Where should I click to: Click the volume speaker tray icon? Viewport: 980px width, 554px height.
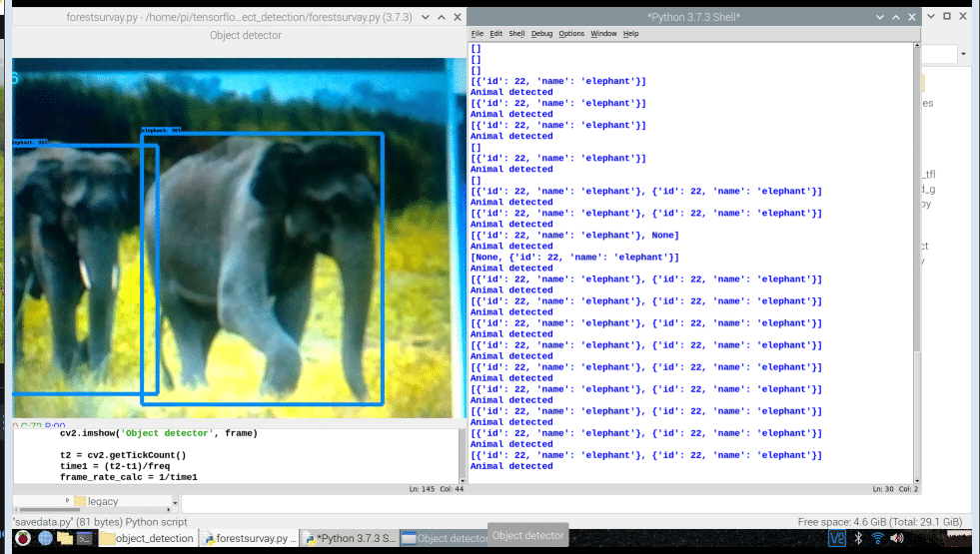(x=897, y=538)
